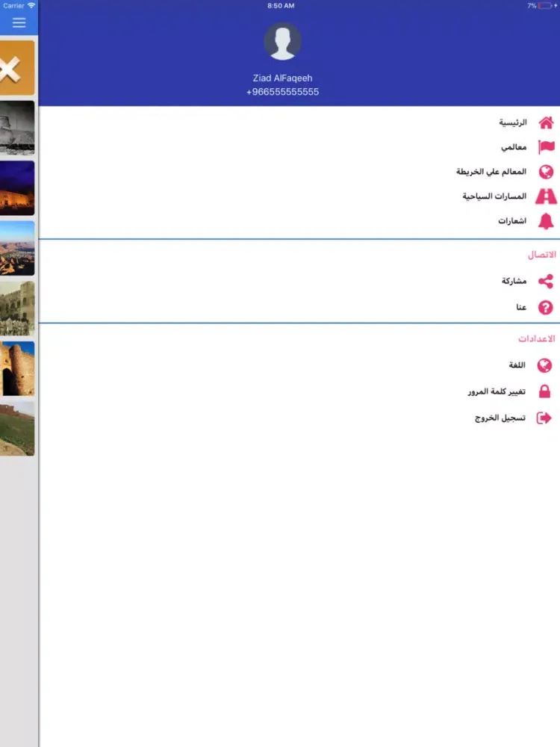Open the home icon next to الرئيسية
Viewport: 560px width, 747px height.
(x=546, y=123)
